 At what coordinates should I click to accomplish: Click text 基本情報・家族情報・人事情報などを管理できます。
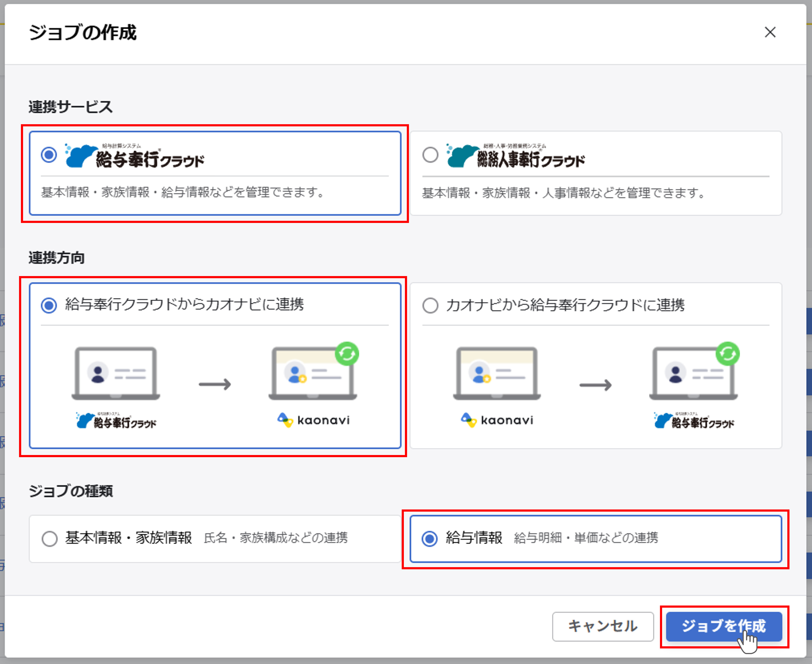point(564,193)
